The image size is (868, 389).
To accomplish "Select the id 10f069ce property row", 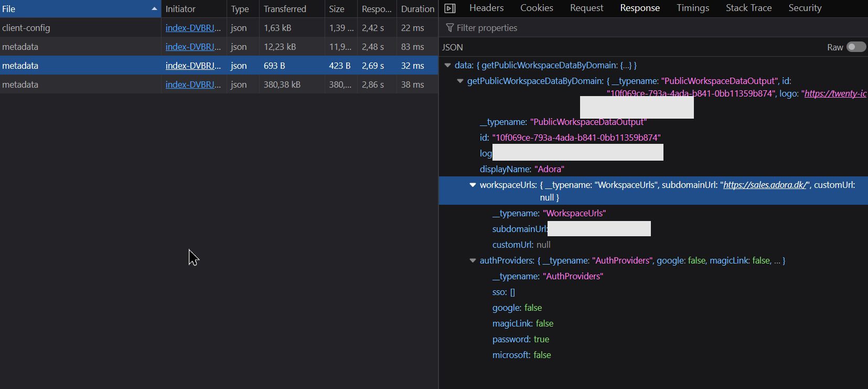I will [x=653, y=138].
